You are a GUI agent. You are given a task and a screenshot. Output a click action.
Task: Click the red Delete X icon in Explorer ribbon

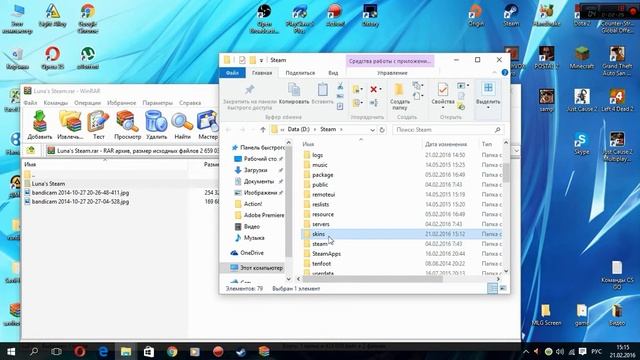coord(373,89)
